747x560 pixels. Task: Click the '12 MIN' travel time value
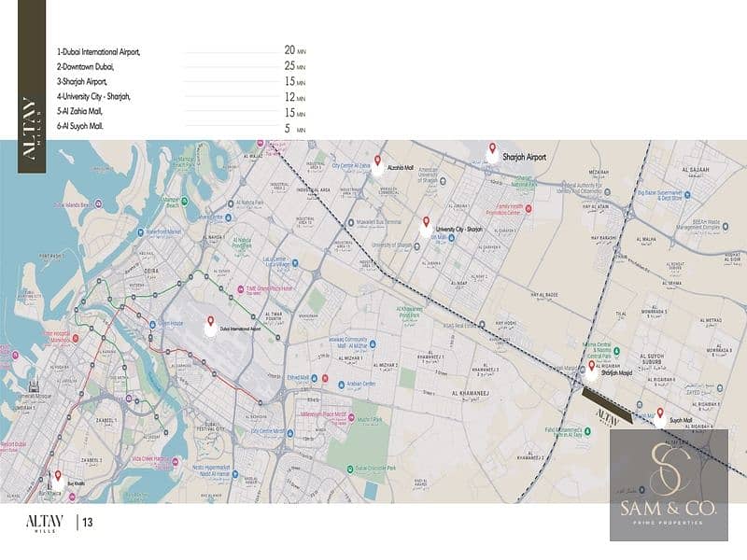point(295,97)
